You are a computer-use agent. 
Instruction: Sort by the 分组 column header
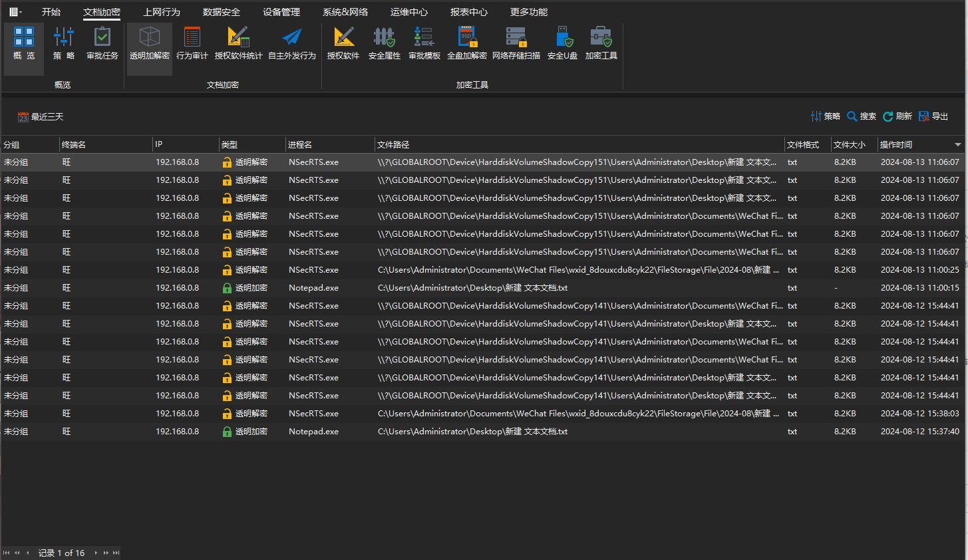(x=30, y=144)
